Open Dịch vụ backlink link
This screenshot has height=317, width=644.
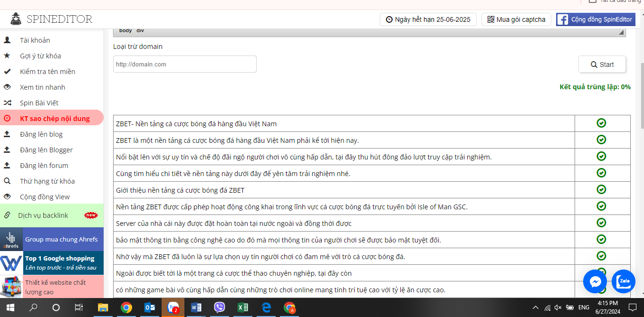[x=43, y=215]
